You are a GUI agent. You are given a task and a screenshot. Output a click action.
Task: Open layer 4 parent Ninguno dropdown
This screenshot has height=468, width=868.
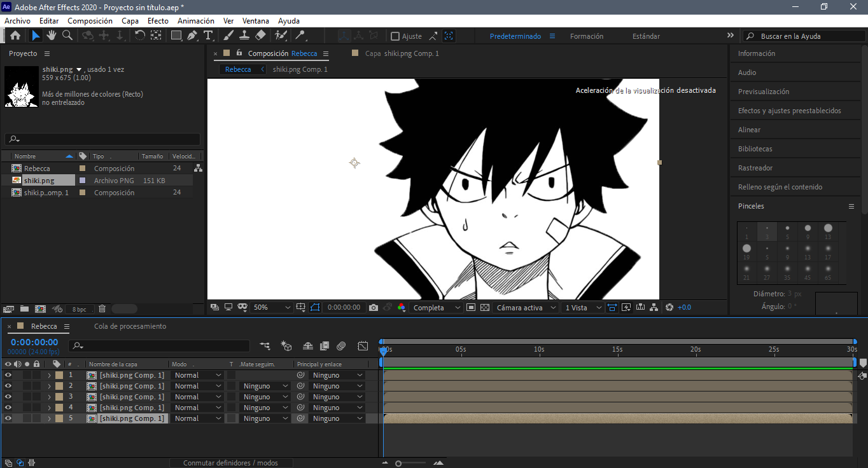tap(337, 408)
